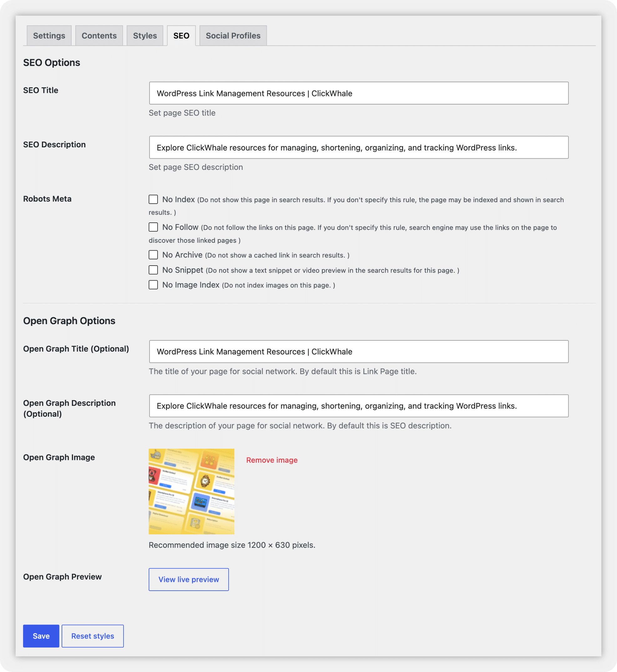Image resolution: width=617 pixels, height=672 pixels.
Task: Click the "Open Graph Title (Optional)" label
Action: click(x=76, y=349)
